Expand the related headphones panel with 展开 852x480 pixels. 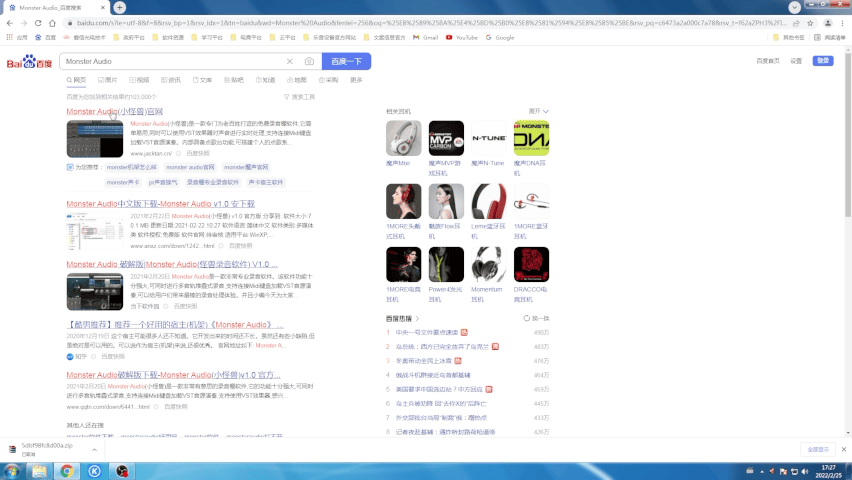538,111
